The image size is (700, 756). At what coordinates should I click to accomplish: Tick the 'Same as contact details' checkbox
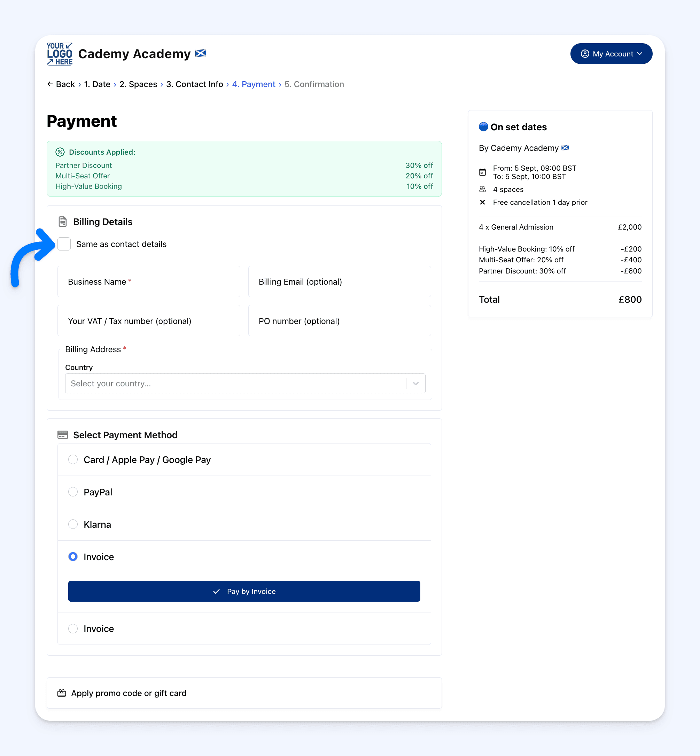pyautogui.click(x=64, y=244)
